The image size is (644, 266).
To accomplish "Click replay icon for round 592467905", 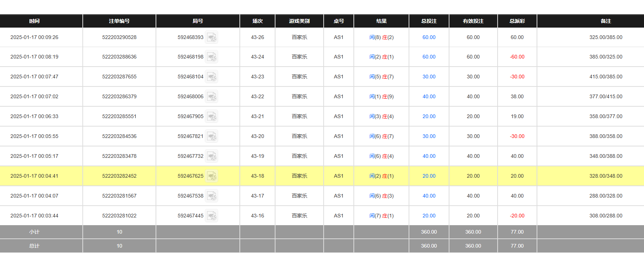I will coord(211,117).
